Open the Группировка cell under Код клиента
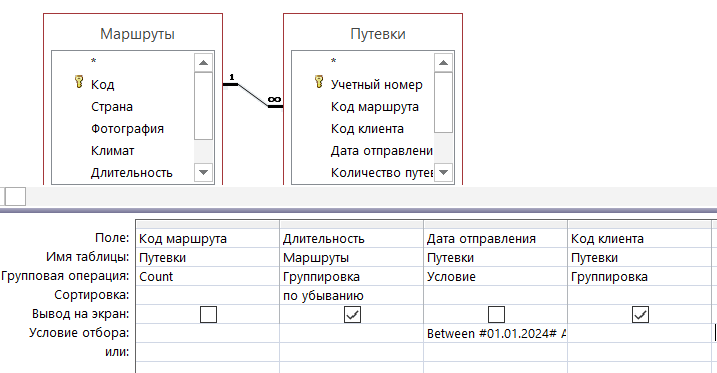This screenshot has width=717, height=373. click(x=640, y=276)
